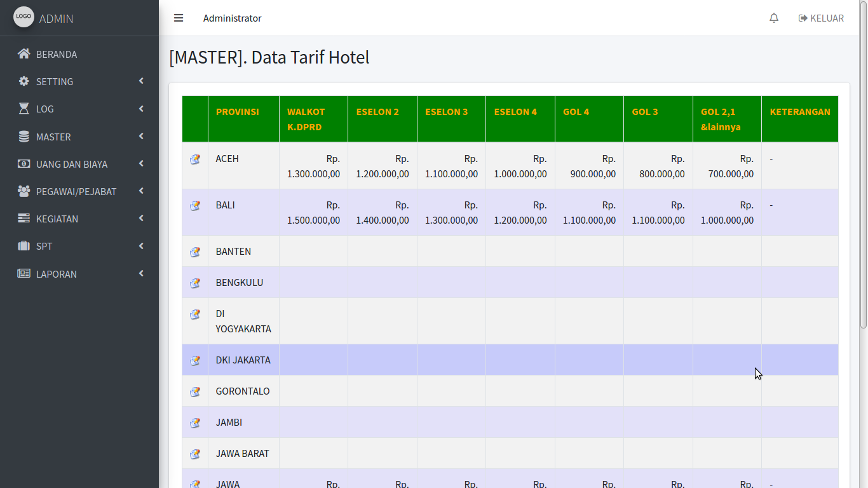Edit the JAMBI row
868x488 pixels.
point(195,423)
